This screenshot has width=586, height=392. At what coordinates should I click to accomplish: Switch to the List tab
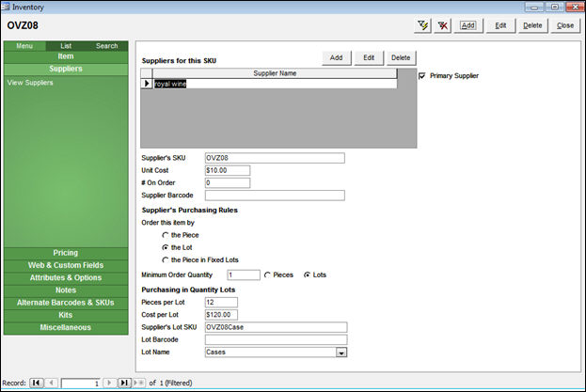point(66,46)
